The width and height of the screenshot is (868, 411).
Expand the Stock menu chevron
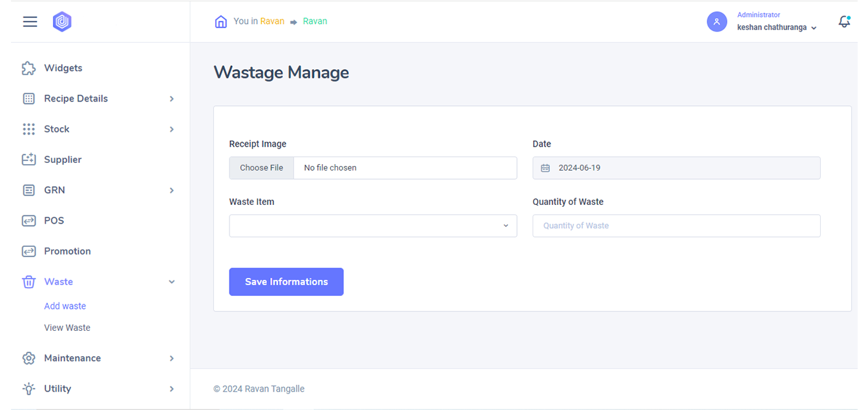[172, 129]
